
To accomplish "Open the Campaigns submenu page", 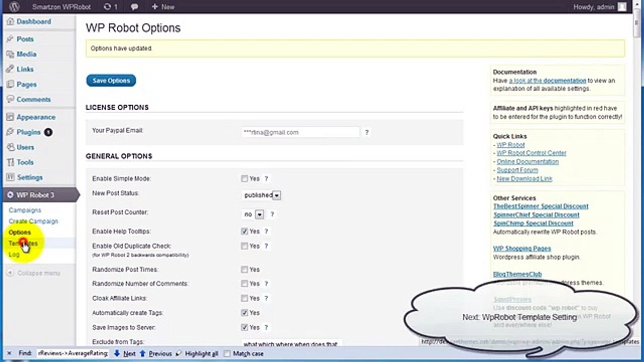I will point(25,210).
